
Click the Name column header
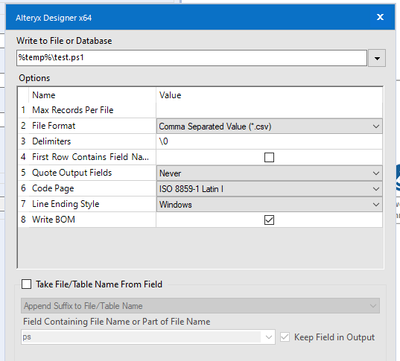coord(44,95)
